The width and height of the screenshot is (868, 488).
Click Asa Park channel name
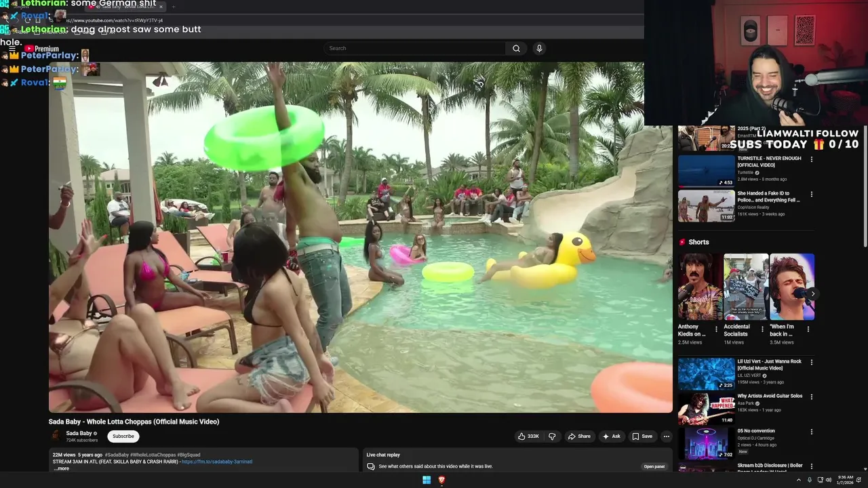(x=746, y=403)
